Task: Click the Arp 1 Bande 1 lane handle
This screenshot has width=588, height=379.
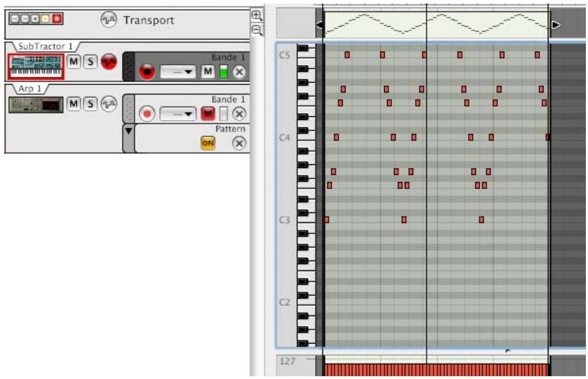Action: [128, 109]
